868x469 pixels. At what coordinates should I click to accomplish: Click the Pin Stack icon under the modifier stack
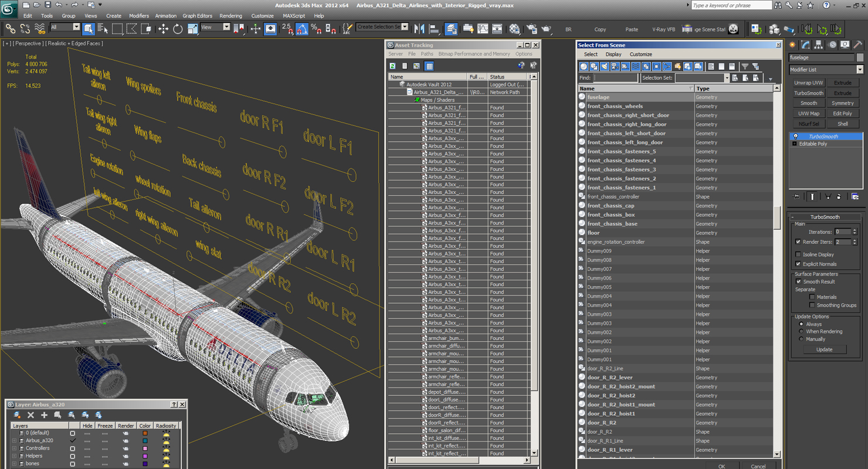click(x=796, y=196)
